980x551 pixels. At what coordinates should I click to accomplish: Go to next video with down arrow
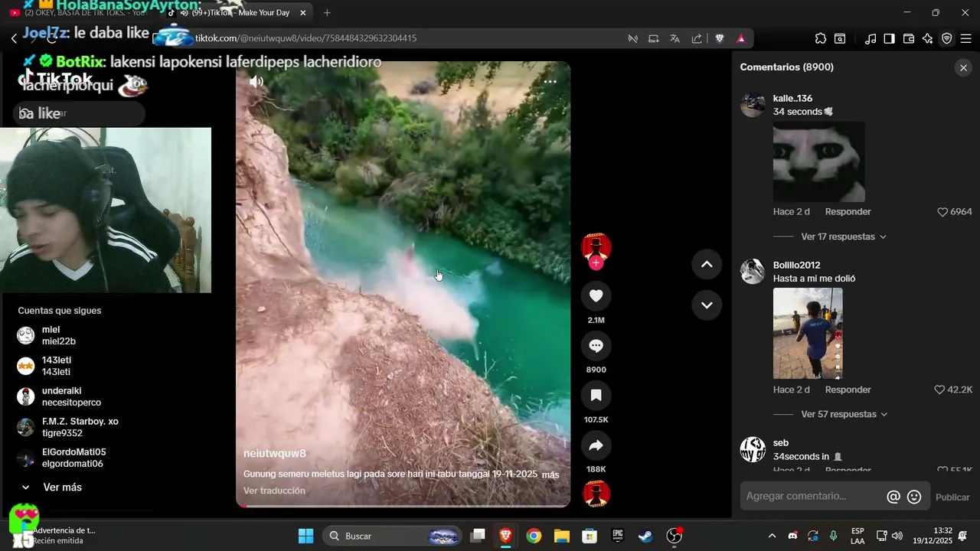click(707, 305)
